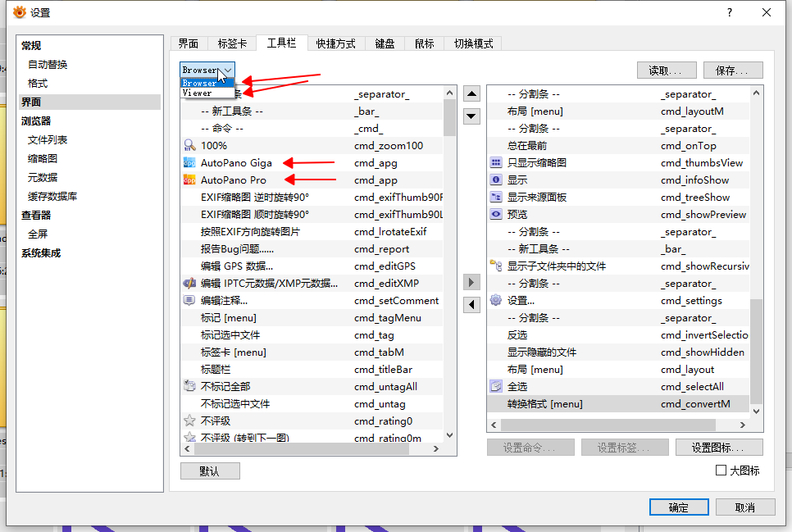The height and width of the screenshot is (532, 792).
Task: Select the 反选 row in right list
Action: click(x=619, y=335)
